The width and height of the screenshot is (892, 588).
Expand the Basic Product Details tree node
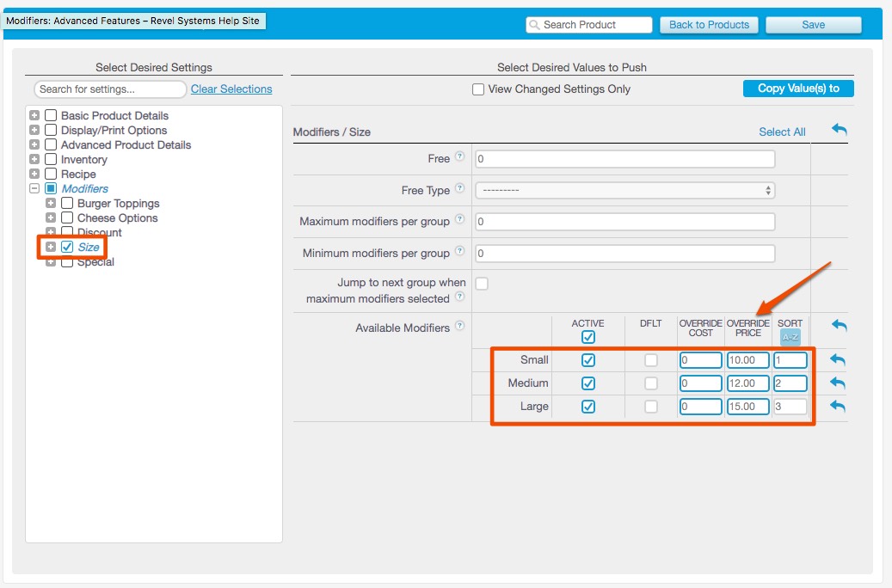[35, 115]
